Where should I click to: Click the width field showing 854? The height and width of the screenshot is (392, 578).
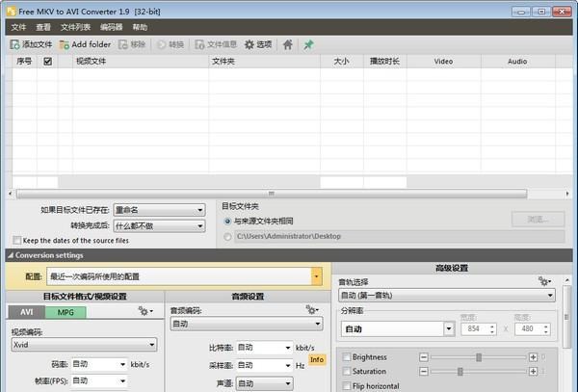point(479,328)
